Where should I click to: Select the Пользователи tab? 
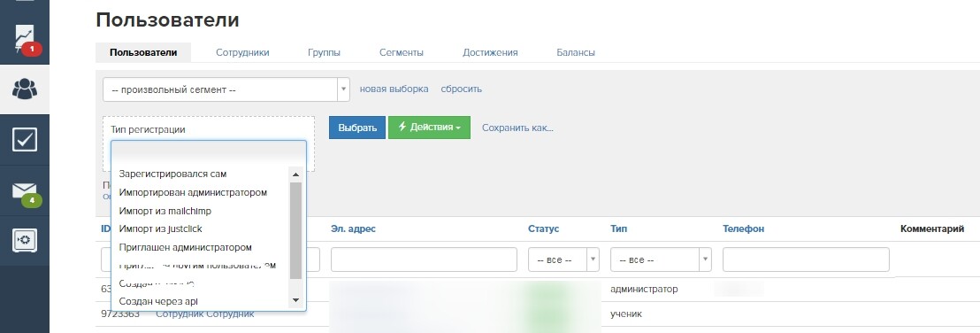pos(143,52)
